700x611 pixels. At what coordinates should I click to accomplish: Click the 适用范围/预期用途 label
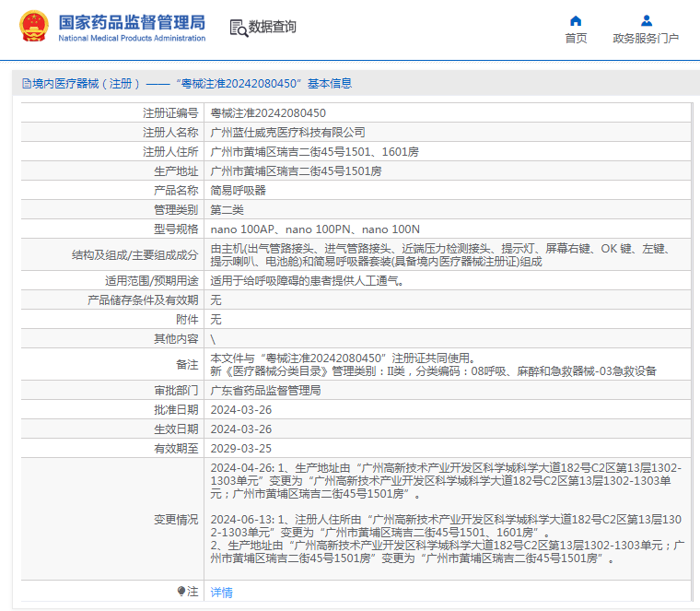pos(151,280)
